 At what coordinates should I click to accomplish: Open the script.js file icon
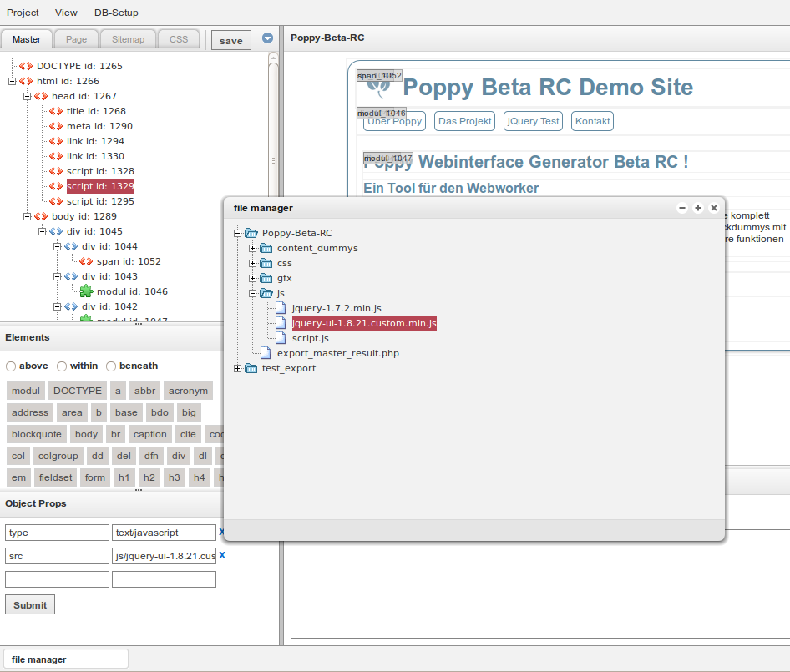pyautogui.click(x=279, y=338)
